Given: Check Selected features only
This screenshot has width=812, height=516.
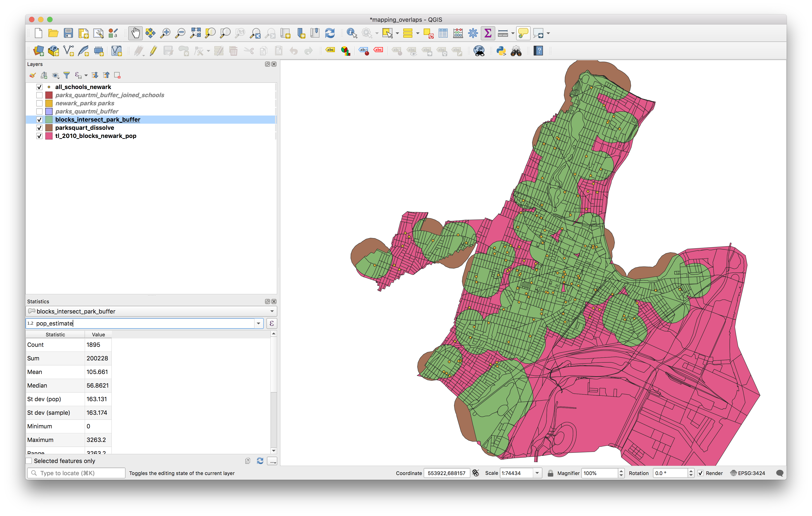Looking at the screenshot, I should tap(29, 461).
